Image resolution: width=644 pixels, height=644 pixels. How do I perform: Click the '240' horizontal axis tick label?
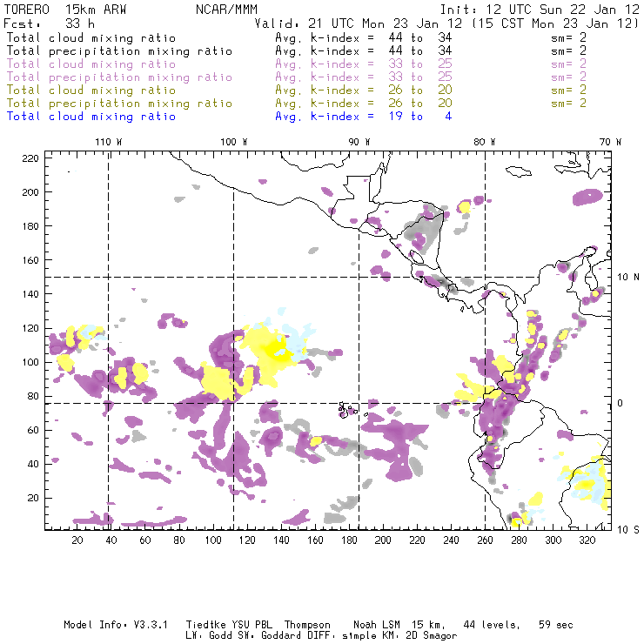(x=451, y=540)
